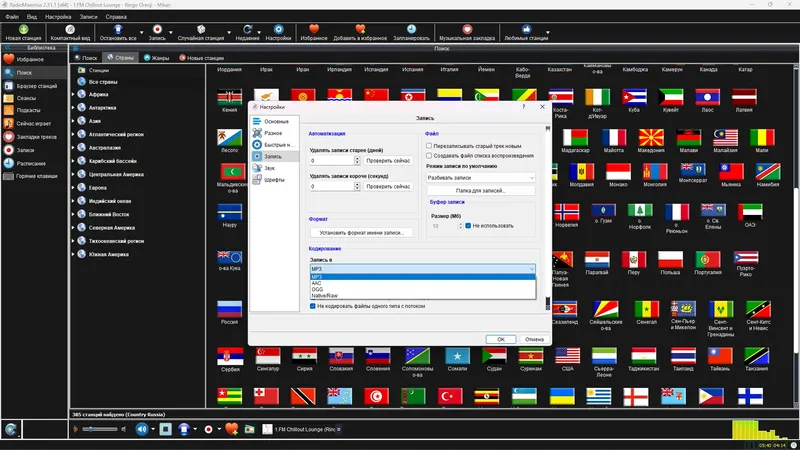800x450 pixels.
Task: Select Шрифты in settings dialog
Action: click(x=275, y=180)
